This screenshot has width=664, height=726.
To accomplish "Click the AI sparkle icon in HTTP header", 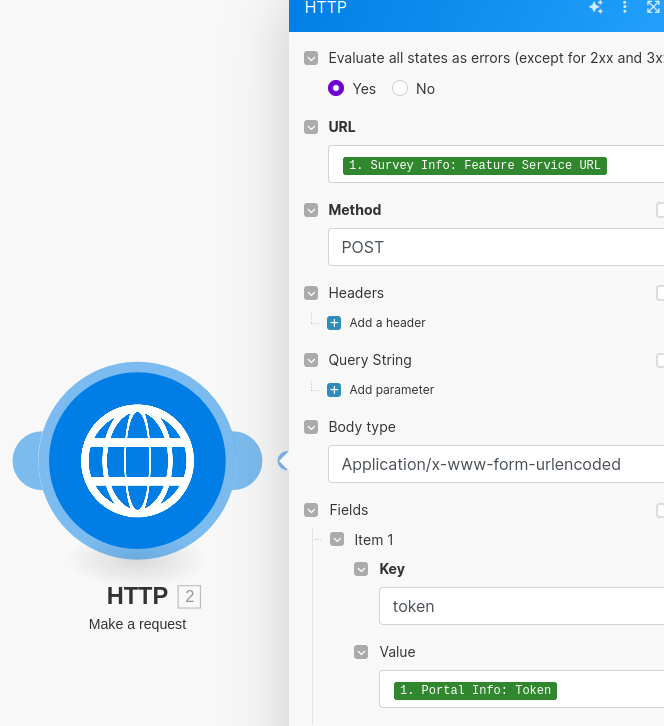I will [596, 7].
